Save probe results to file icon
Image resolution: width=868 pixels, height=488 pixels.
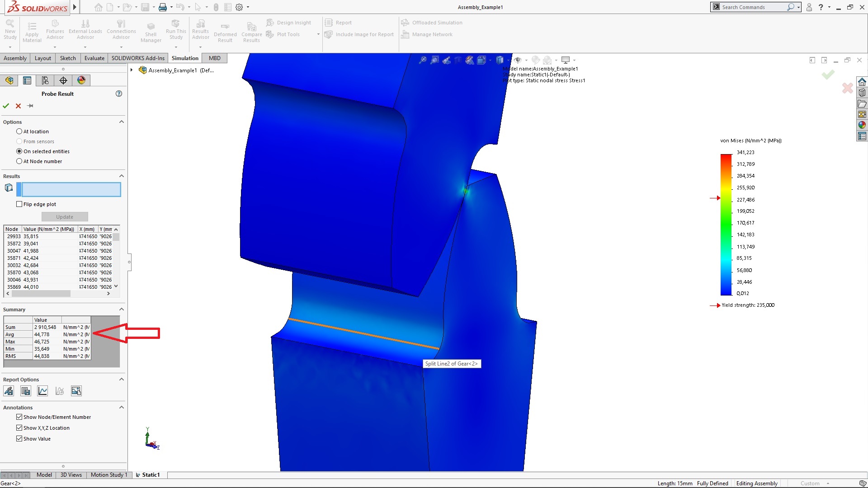pyautogui.click(x=26, y=391)
